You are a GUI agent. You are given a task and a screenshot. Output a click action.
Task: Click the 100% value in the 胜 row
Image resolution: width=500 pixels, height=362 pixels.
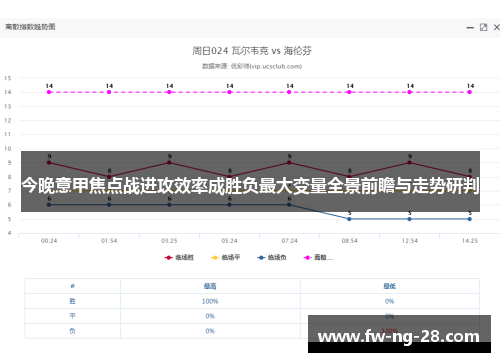coord(210,301)
